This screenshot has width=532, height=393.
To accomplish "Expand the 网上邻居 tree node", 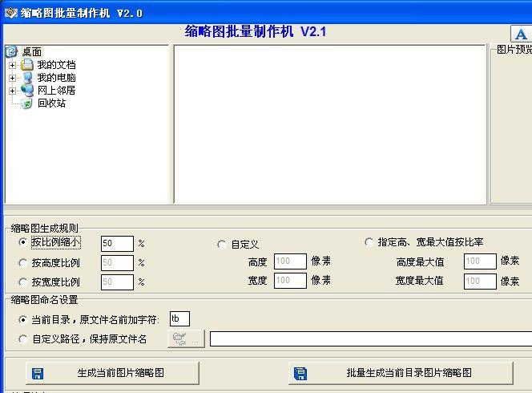I will tap(12, 91).
